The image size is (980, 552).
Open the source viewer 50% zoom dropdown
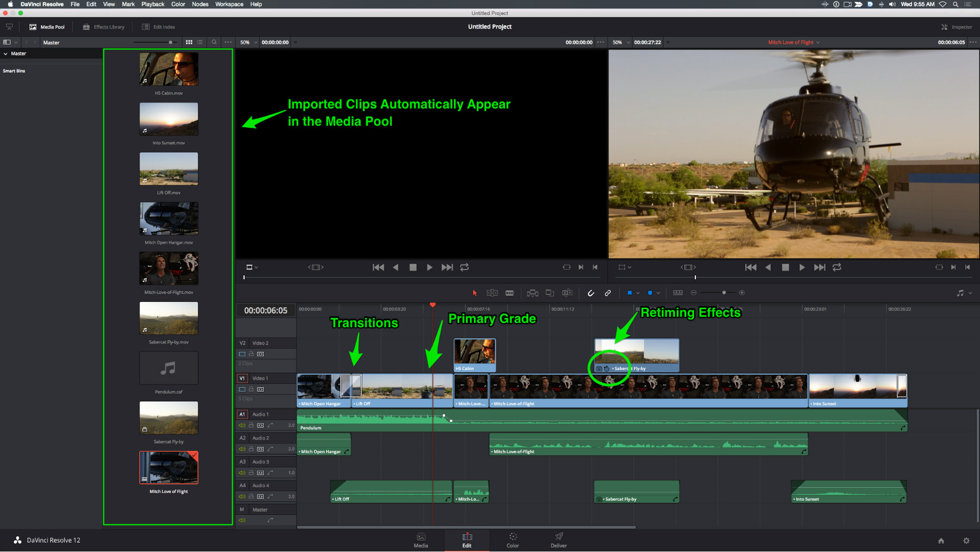pyautogui.click(x=249, y=42)
